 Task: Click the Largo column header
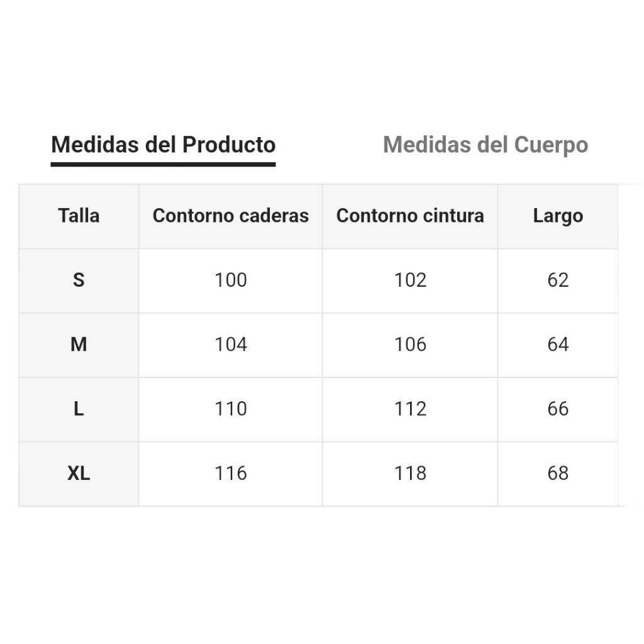coord(558,216)
